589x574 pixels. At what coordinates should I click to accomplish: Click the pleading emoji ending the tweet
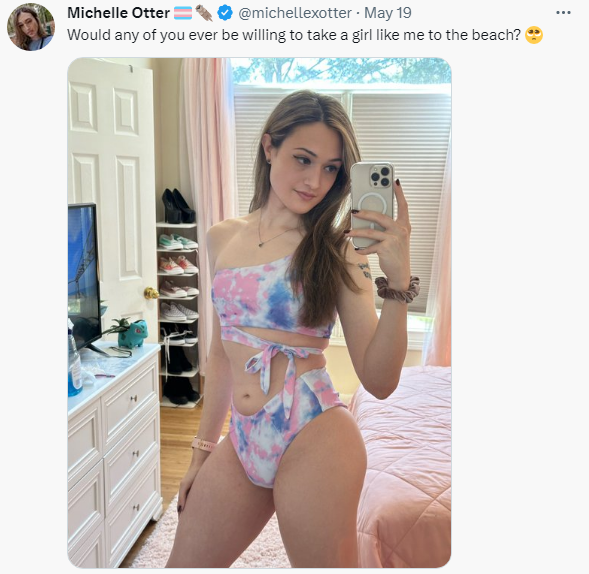534,35
